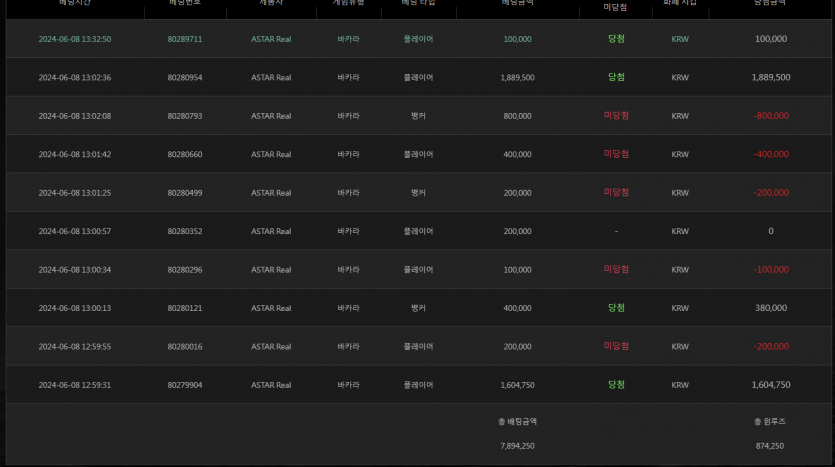Click the timestamp 2024-06-08 13:02:08

75,116
